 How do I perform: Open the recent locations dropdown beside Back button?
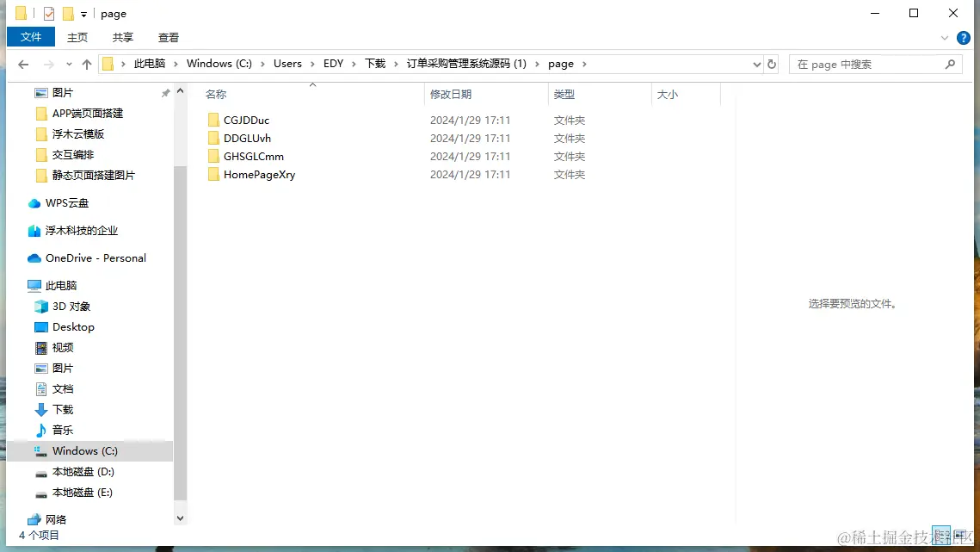[67, 63]
